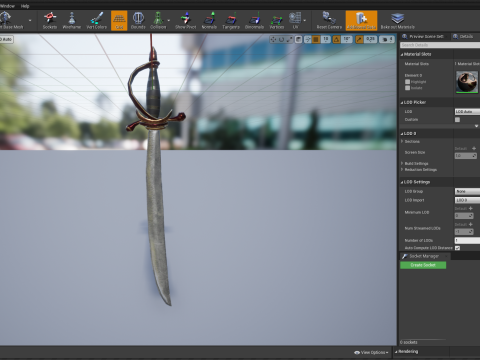
Task: Open scale snap value 0.25
Action: pyautogui.click(x=370, y=39)
